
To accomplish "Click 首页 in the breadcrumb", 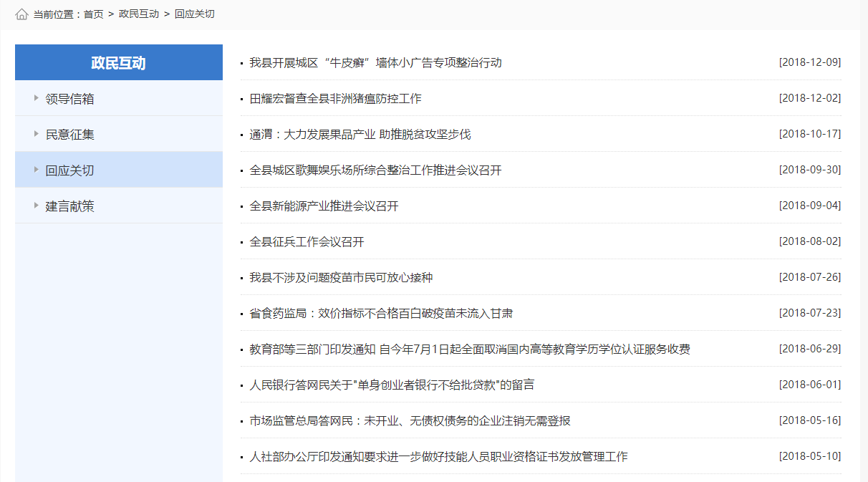I will 93,14.
